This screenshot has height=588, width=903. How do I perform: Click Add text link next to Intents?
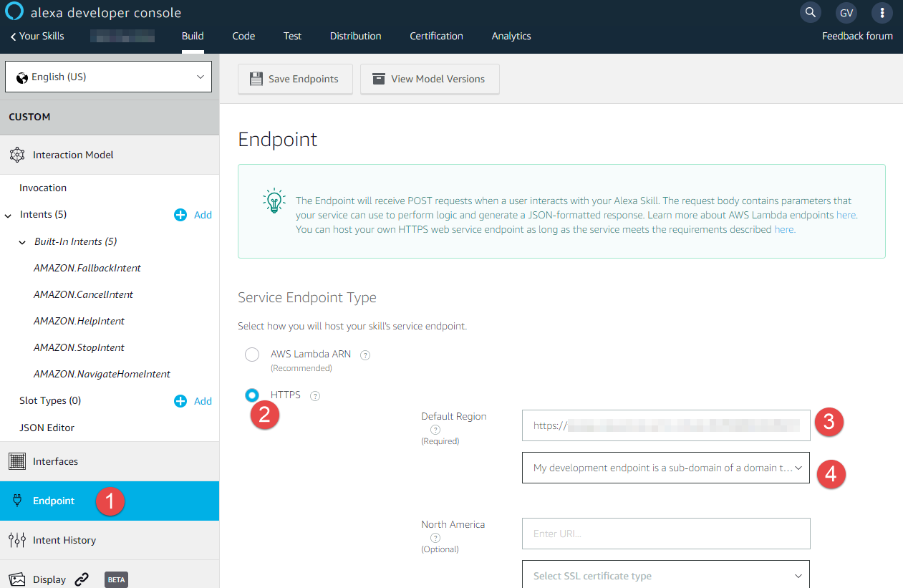tap(203, 215)
